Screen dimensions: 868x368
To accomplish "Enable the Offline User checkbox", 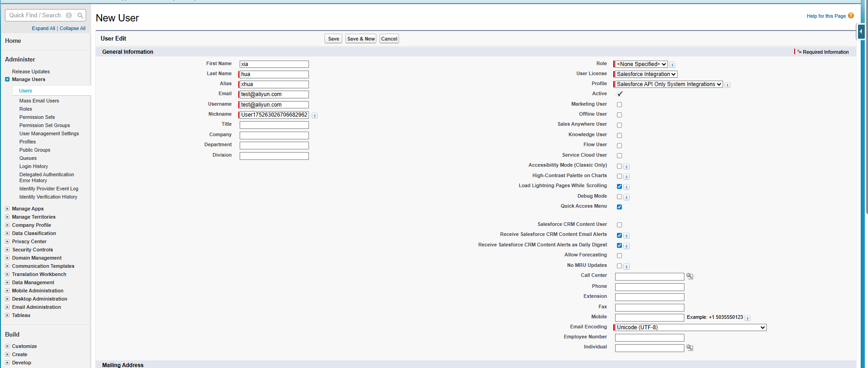I will click(x=619, y=115).
